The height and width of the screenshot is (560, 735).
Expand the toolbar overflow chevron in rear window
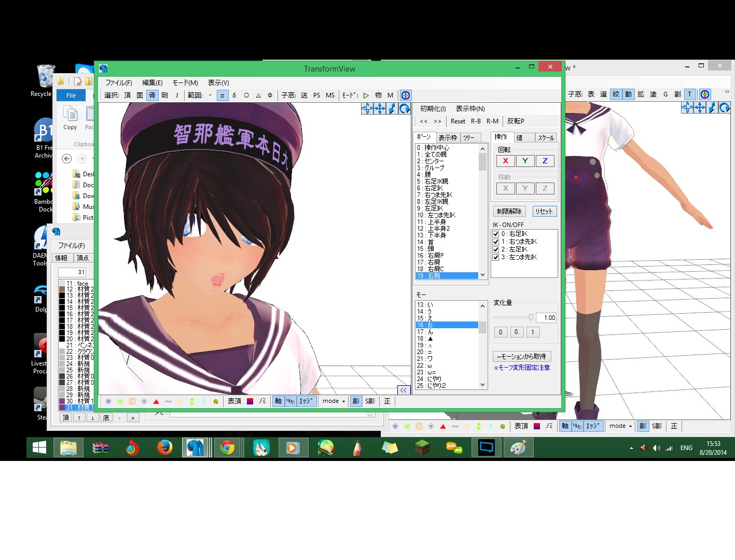tap(727, 92)
